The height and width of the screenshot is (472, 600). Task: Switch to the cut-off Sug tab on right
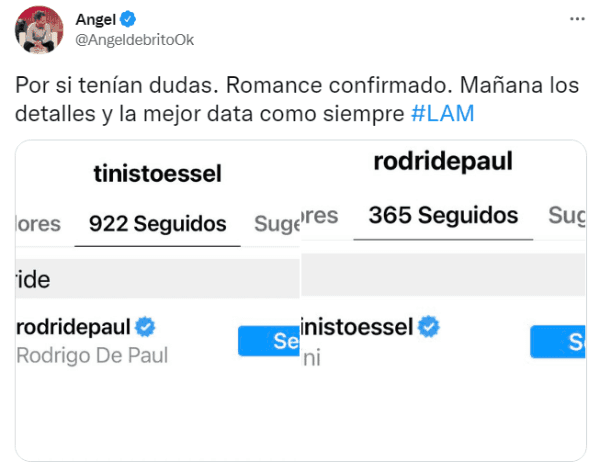(x=566, y=215)
